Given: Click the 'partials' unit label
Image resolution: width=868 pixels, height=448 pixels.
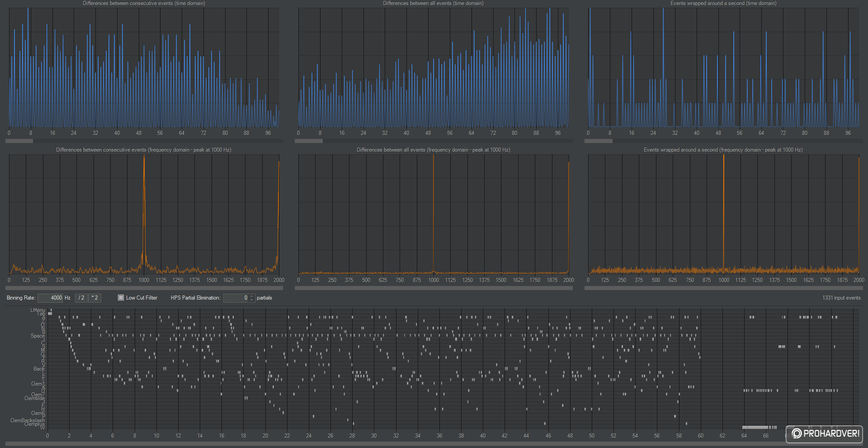Looking at the screenshot, I should [x=264, y=298].
